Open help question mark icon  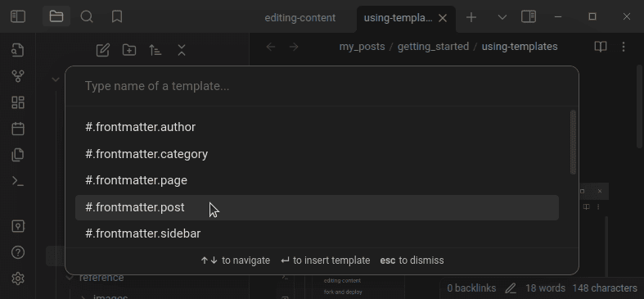coord(18,252)
